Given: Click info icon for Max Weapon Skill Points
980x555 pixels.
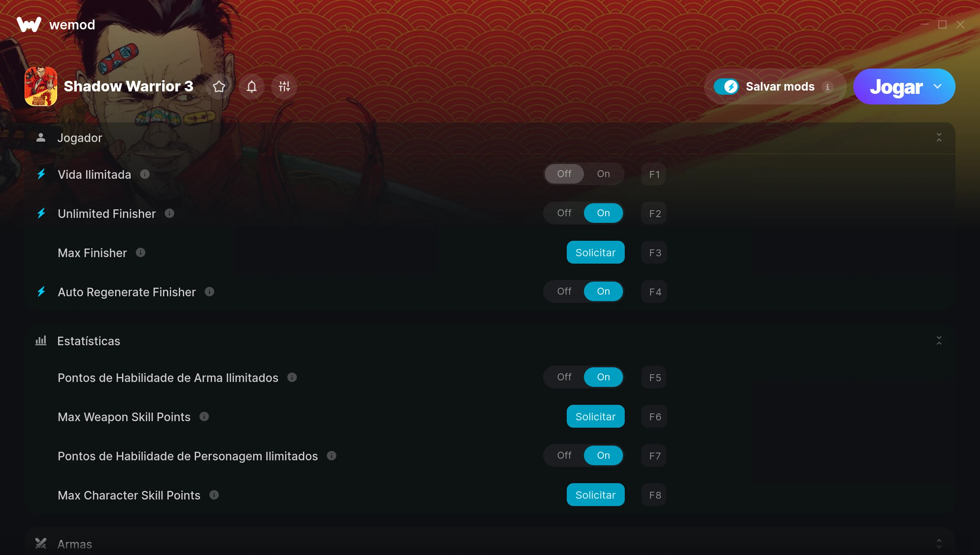Looking at the screenshot, I should (x=204, y=417).
